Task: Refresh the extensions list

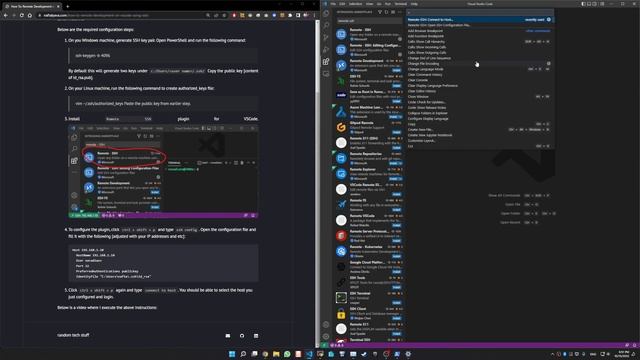Action: point(387,12)
